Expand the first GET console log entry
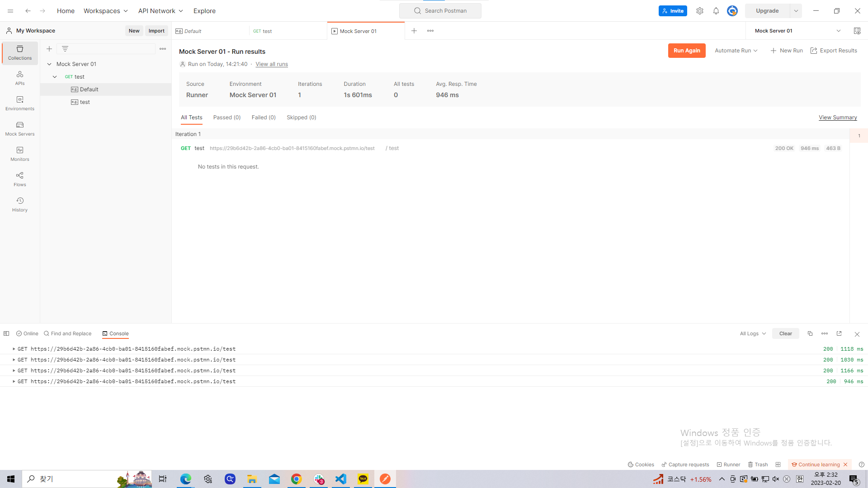 [14, 349]
